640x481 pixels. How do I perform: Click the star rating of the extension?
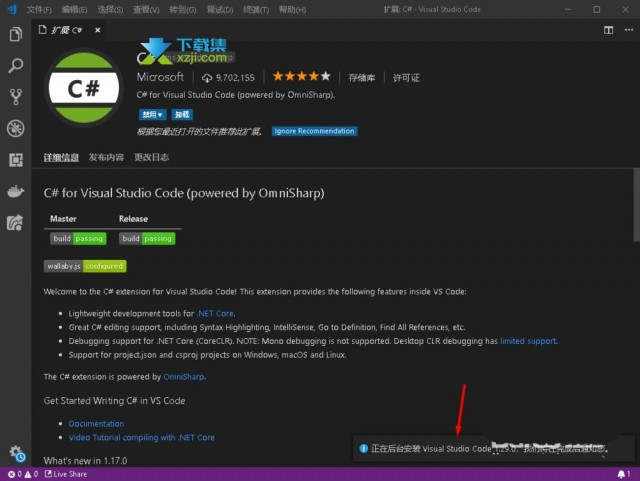coord(302,76)
